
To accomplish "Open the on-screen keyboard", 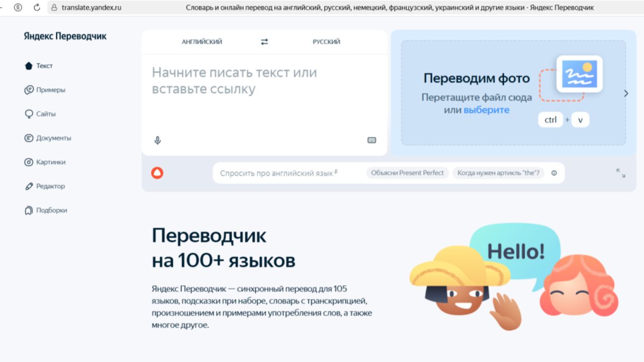I will 372,140.
